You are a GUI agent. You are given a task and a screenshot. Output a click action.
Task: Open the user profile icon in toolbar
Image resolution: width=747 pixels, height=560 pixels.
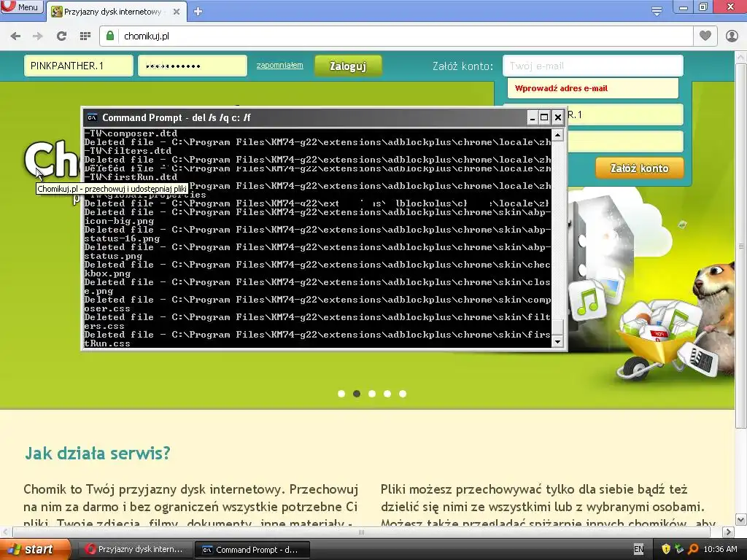pos(732,36)
